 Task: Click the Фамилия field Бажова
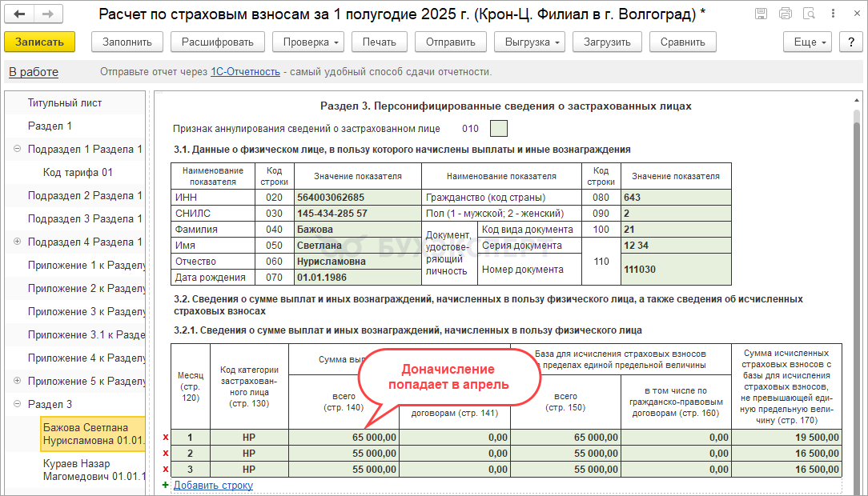(x=358, y=230)
